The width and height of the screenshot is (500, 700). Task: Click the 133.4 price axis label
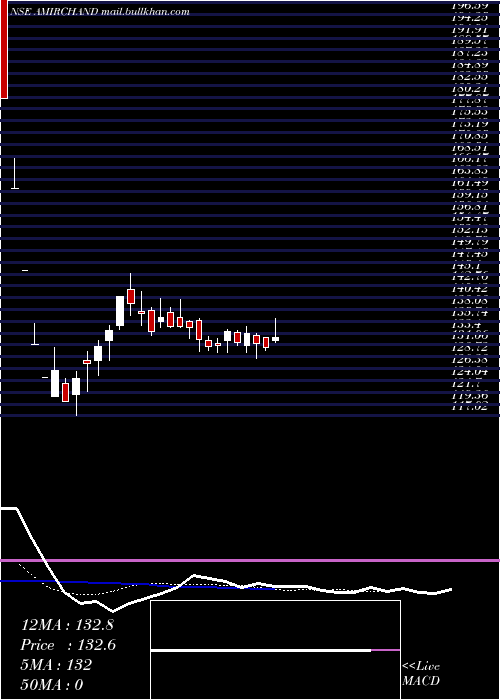(x=467, y=324)
